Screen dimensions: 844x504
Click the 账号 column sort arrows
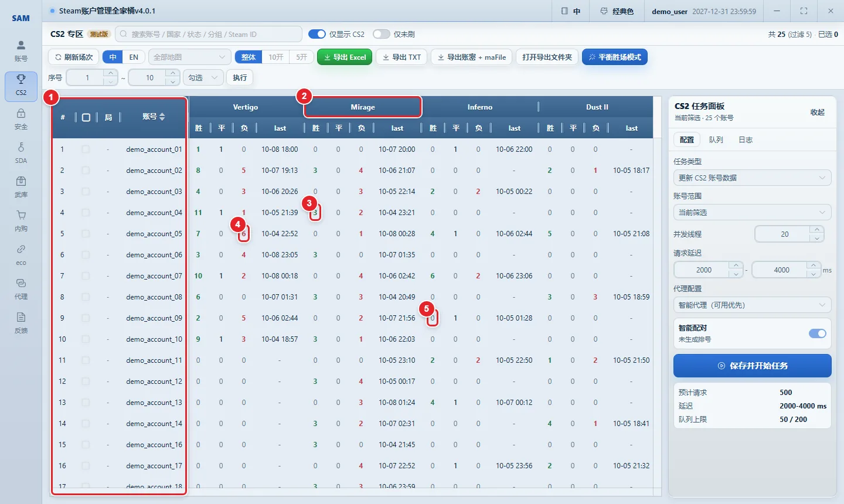[162, 117]
